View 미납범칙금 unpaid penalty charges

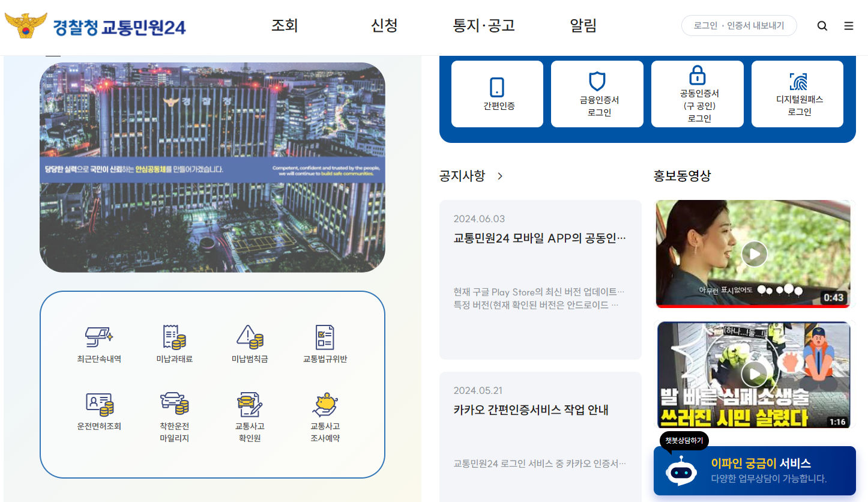point(250,343)
